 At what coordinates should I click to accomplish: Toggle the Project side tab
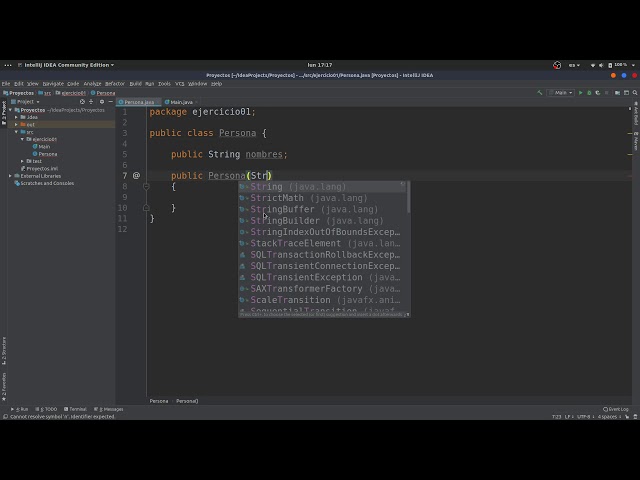coord(4,113)
